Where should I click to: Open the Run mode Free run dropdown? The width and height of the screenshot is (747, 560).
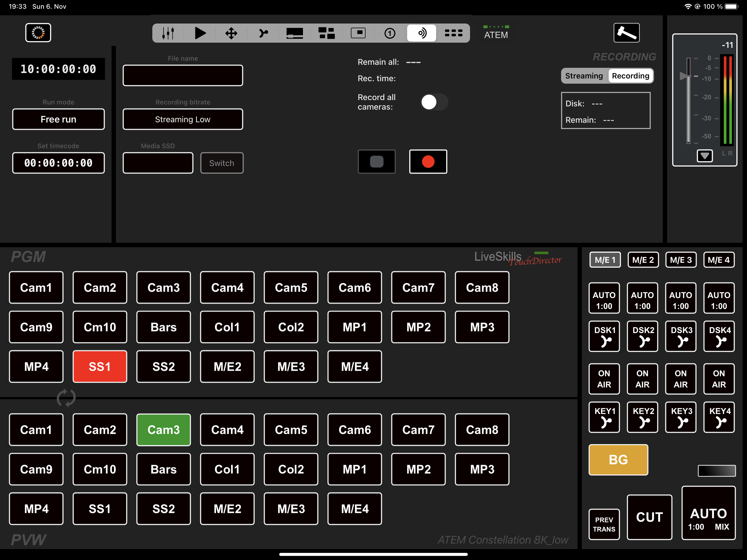point(59,119)
